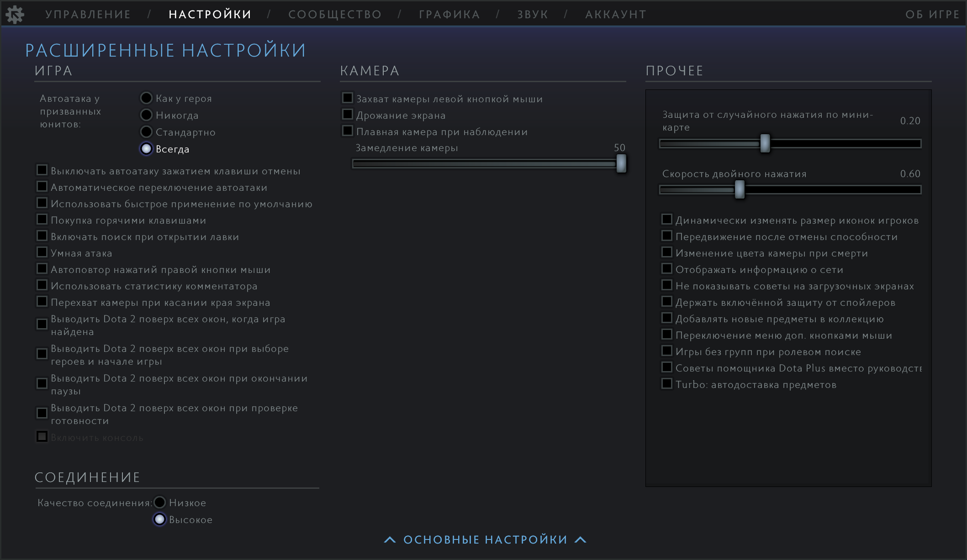Click the Скорость двойного нажатия slider track

tap(831, 190)
